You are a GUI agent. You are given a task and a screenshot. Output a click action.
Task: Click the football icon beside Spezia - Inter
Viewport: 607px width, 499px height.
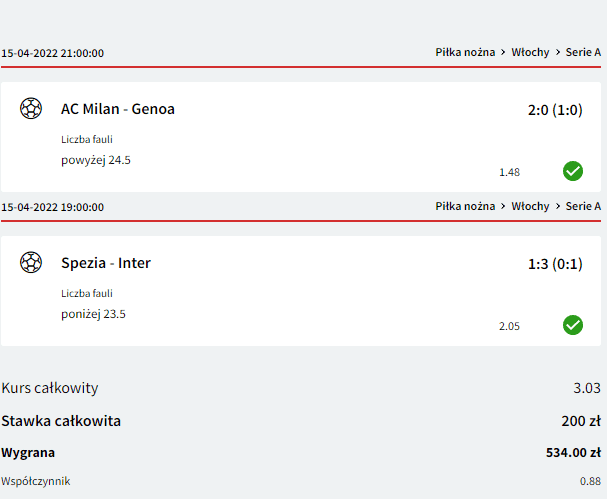click(x=31, y=262)
